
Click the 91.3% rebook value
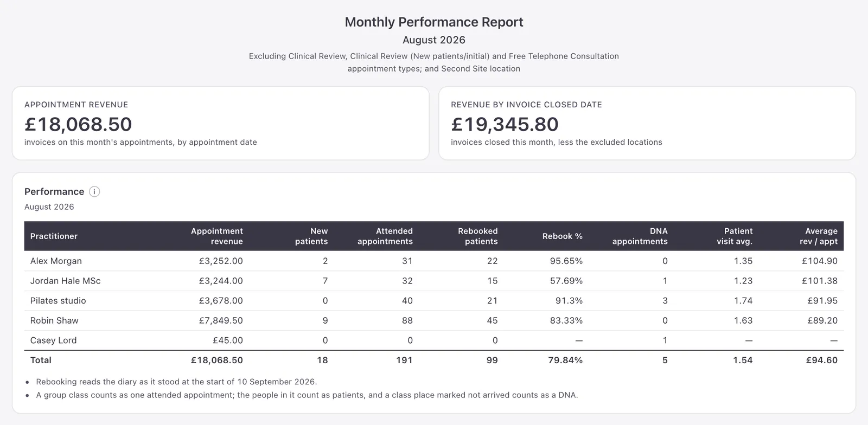click(x=569, y=301)
